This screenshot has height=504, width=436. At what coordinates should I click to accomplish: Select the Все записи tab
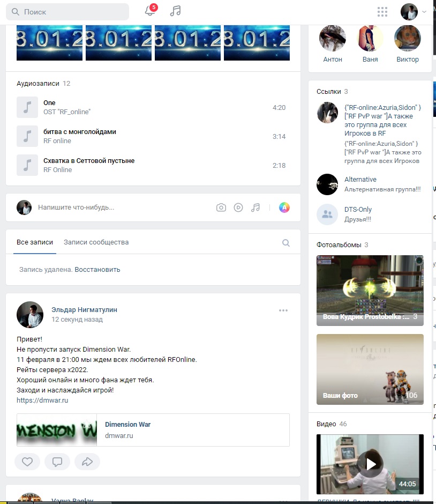click(x=35, y=242)
